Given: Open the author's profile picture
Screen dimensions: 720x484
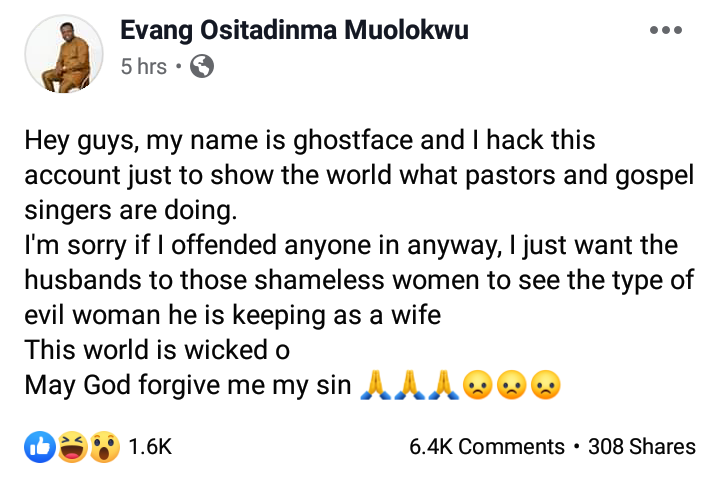Looking at the screenshot, I should pyautogui.click(x=63, y=54).
